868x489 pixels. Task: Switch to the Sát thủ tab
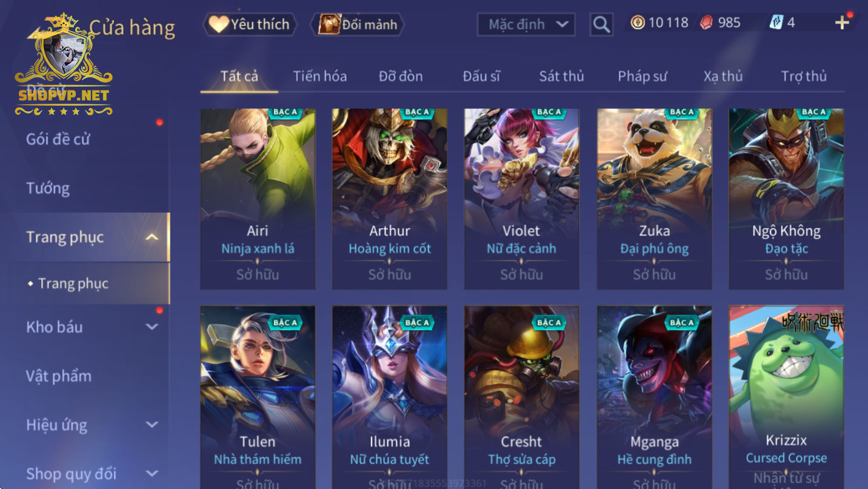point(561,76)
